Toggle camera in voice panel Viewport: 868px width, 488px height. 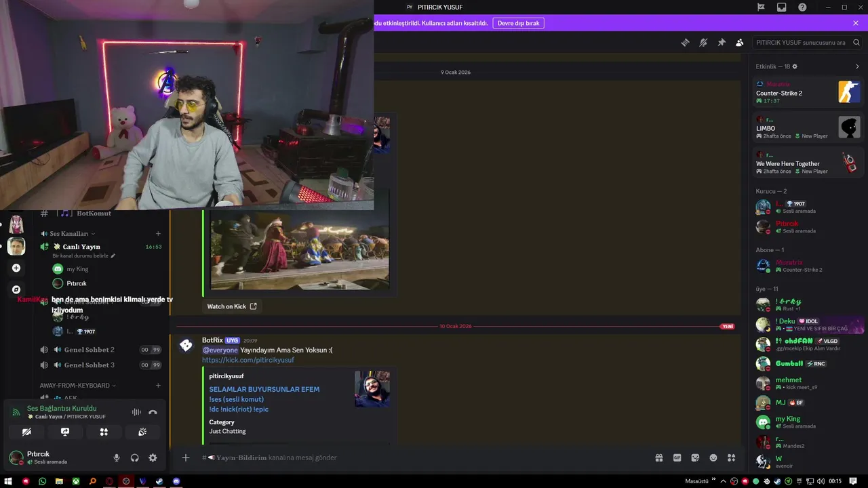pyautogui.click(x=26, y=432)
